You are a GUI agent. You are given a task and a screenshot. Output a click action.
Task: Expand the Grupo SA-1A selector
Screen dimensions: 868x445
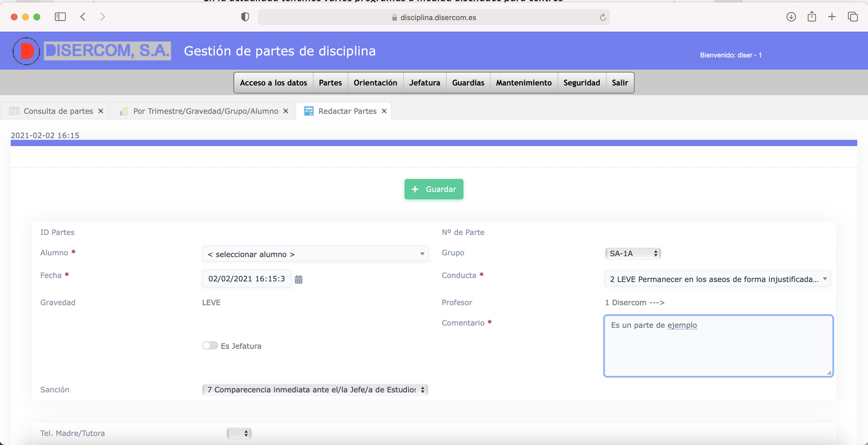(633, 253)
